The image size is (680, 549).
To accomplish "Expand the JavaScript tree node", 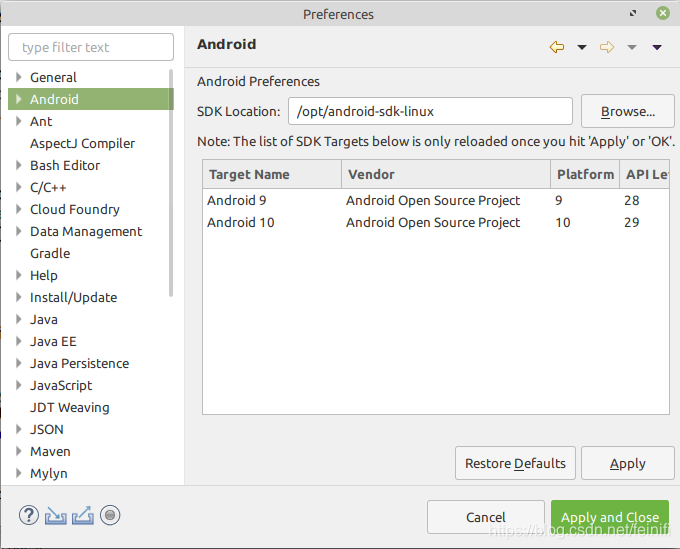I will point(18,385).
